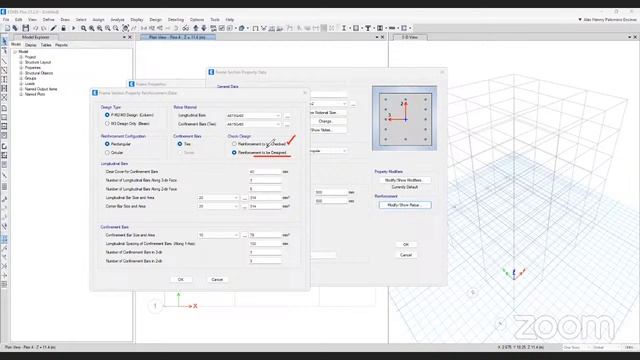
Task: Click OK in the Reinforcement Data dialog
Action: pyautogui.click(x=181, y=280)
